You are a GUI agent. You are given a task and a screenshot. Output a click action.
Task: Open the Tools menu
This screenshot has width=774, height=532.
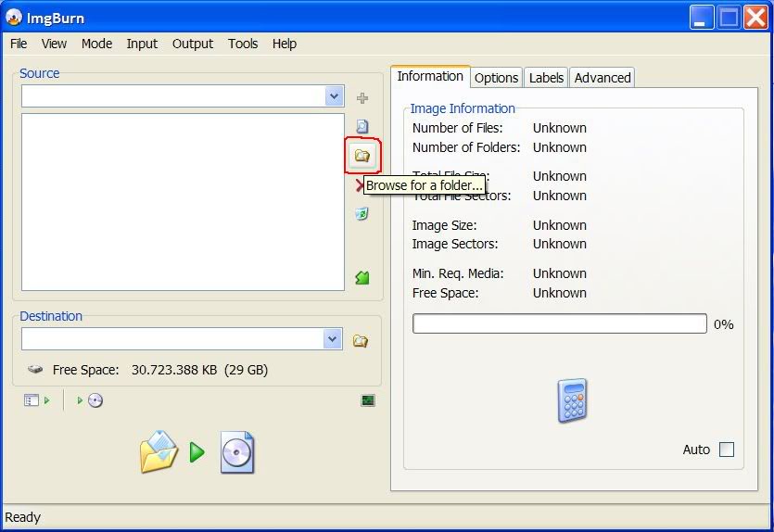[x=243, y=44]
